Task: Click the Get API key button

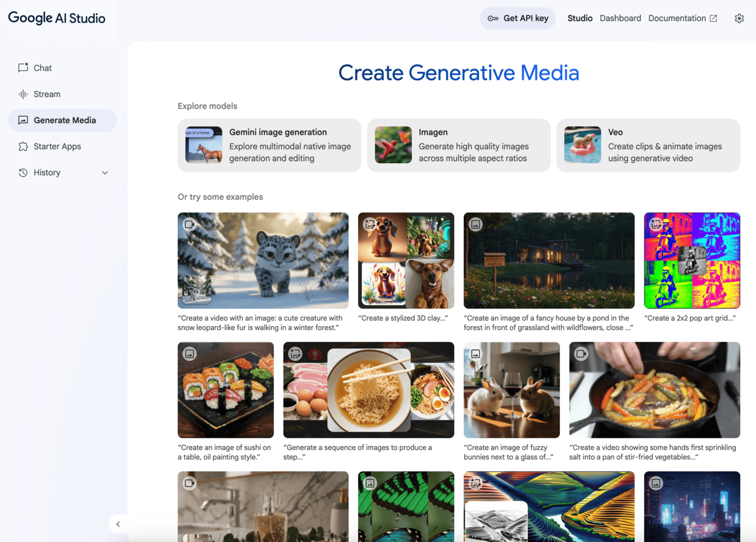Action: tap(518, 18)
